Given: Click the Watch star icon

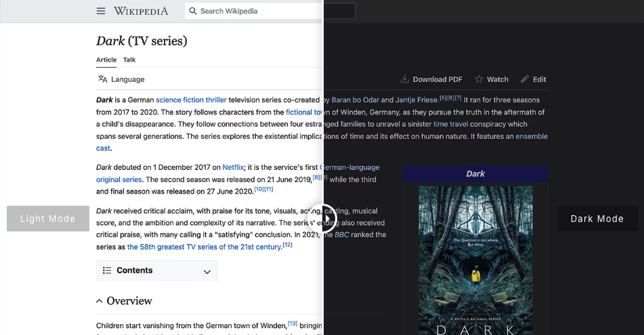Looking at the screenshot, I should click(479, 79).
